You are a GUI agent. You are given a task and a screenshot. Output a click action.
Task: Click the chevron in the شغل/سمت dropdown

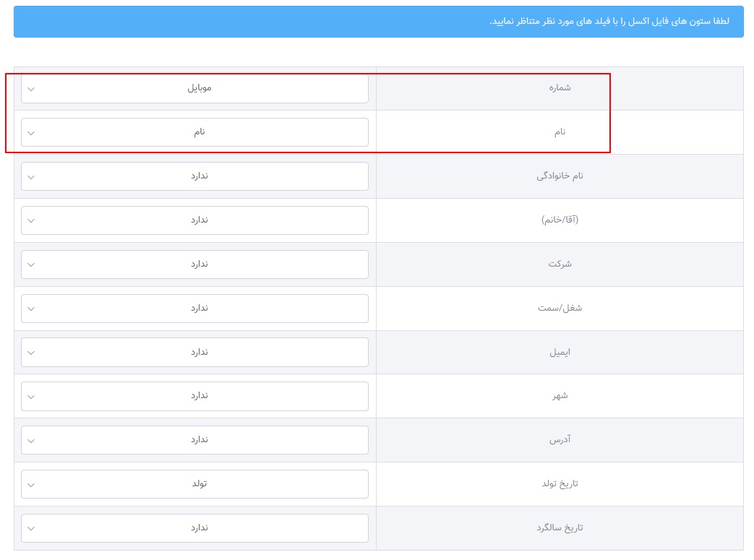point(31,309)
